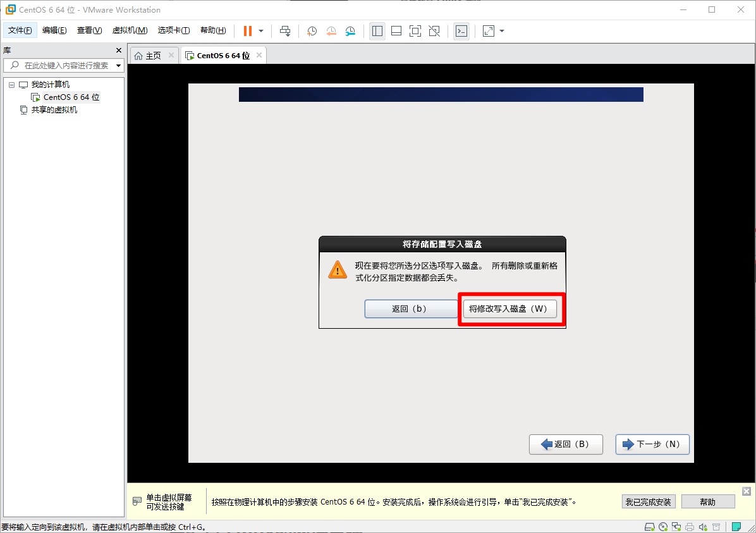This screenshot has height=533, width=756.
Task: Click the 帮助 button in the hint bar
Action: 708,501
